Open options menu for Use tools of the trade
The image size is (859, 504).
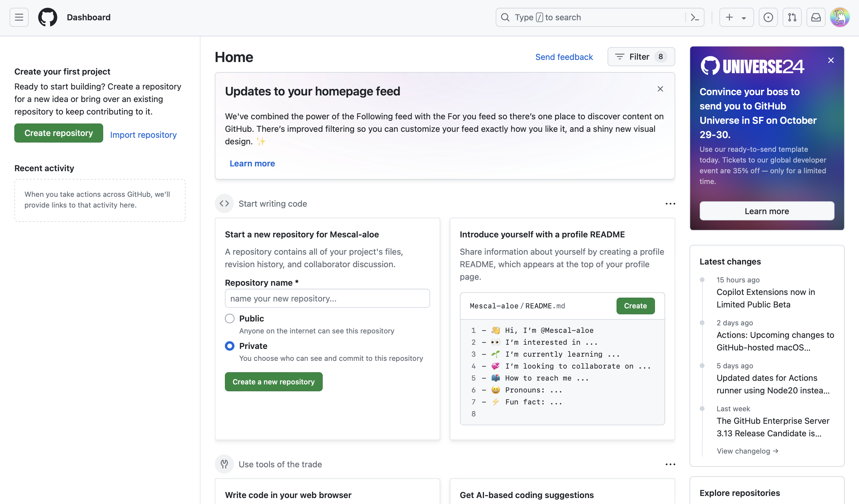tap(670, 464)
